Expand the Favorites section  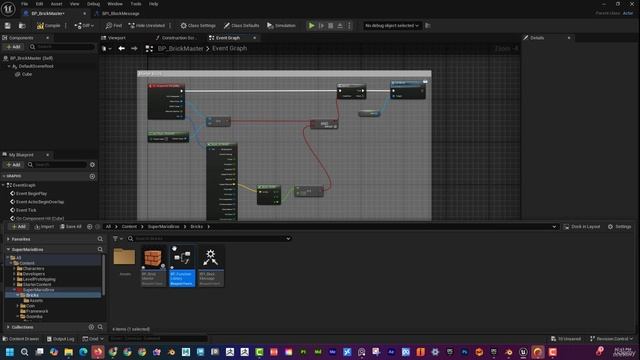[8, 239]
